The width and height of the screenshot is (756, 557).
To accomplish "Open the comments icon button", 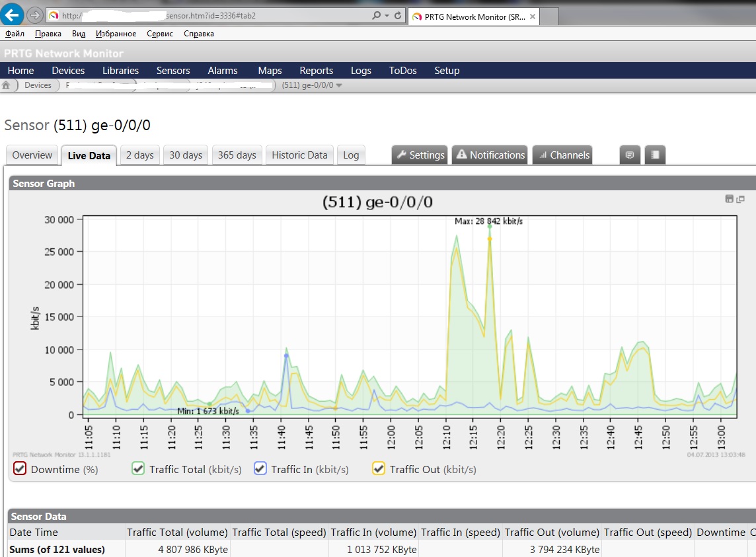I will 630,155.
